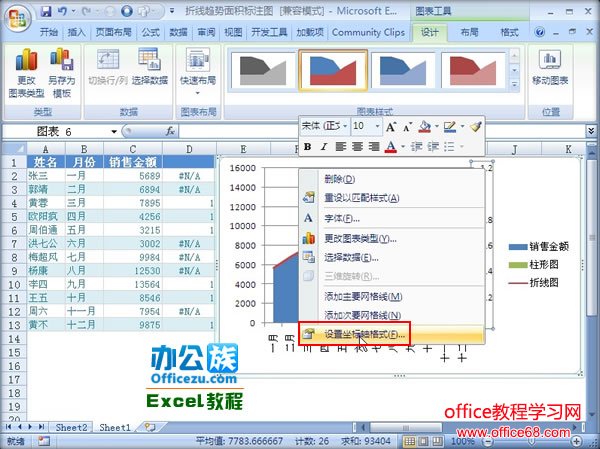The height and width of the screenshot is (449, 600).
Task: Choose 添加主要网格线(M) in context menu
Action: coord(392,297)
